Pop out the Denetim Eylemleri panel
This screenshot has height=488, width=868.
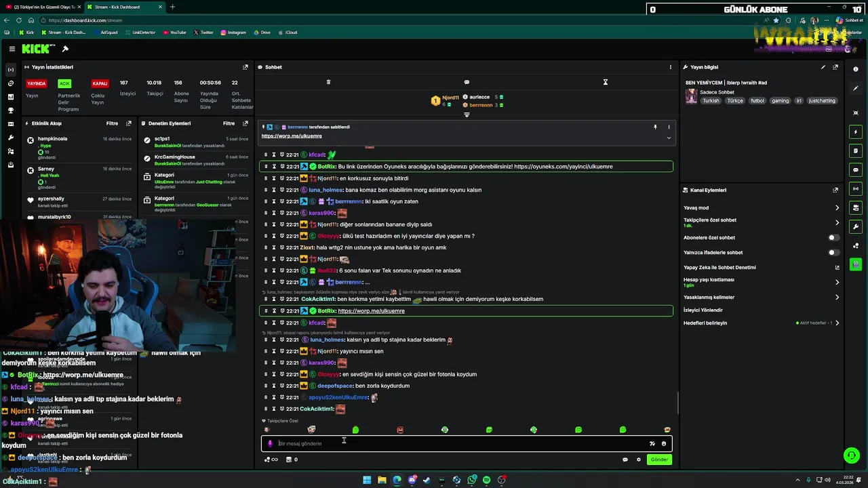click(x=245, y=123)
